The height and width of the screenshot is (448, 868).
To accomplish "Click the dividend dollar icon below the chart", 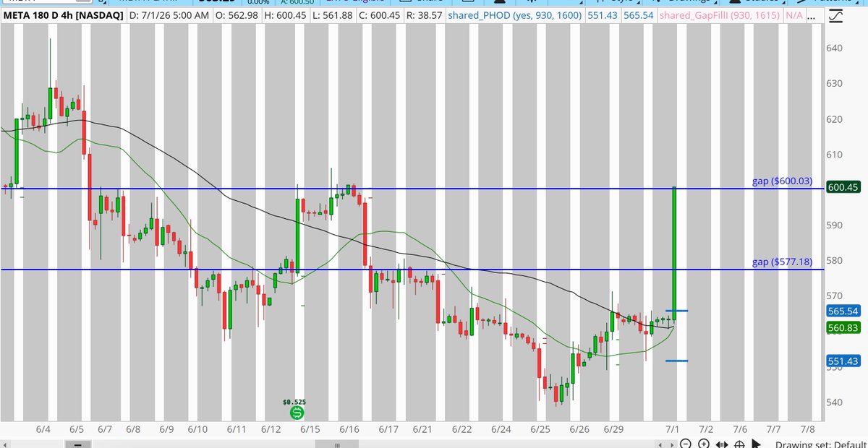I will tap(297, 413).
